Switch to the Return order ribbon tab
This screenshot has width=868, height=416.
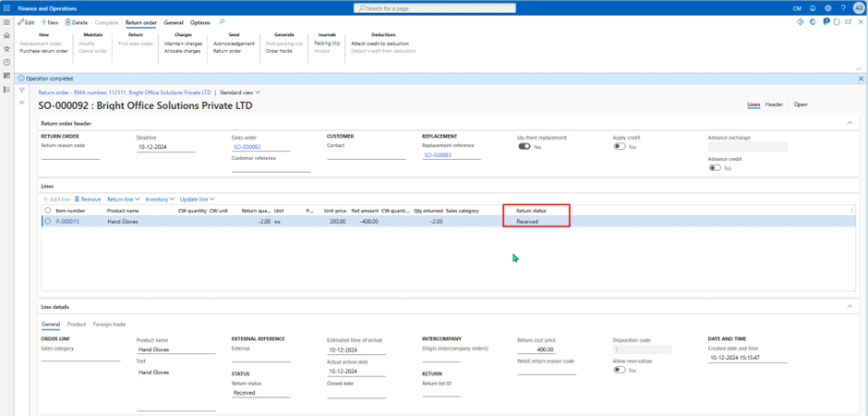point(141,23)
